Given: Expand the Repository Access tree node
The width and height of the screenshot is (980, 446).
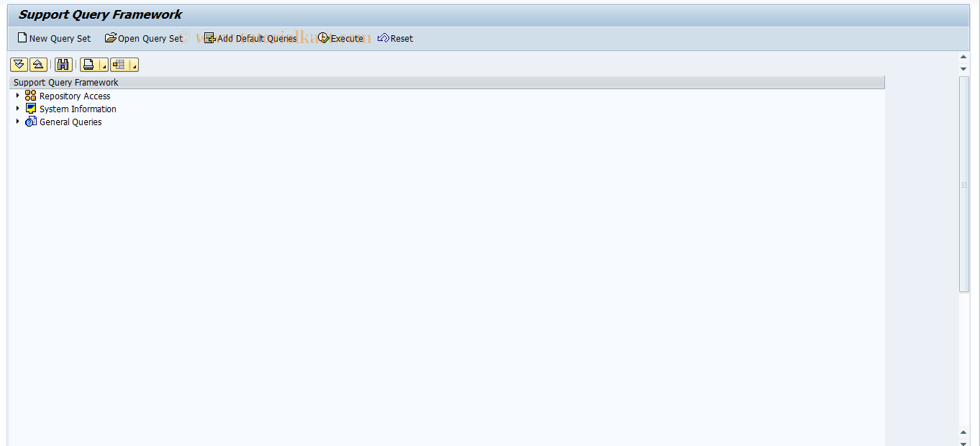Looking at the screenshot, I should (x=17, y=96).
